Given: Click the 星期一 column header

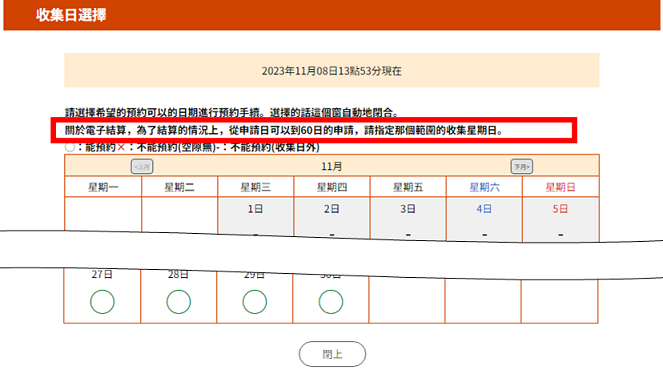Looking at the screenshot, I should coord(103,187).
